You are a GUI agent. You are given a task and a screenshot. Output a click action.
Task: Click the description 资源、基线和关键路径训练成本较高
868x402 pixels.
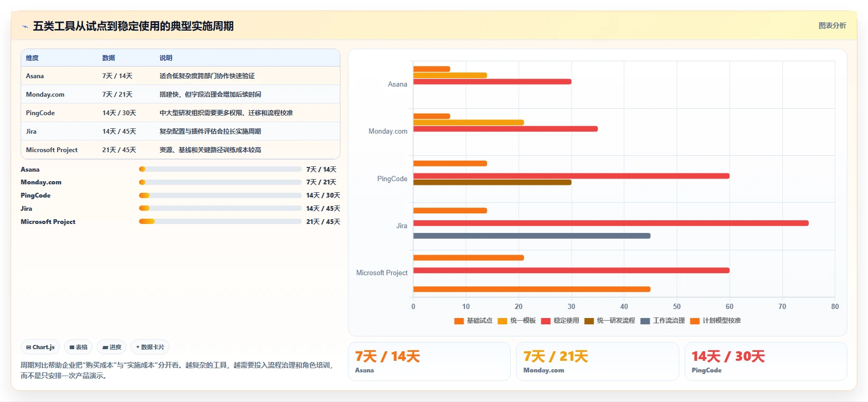[x=210, y=150]
